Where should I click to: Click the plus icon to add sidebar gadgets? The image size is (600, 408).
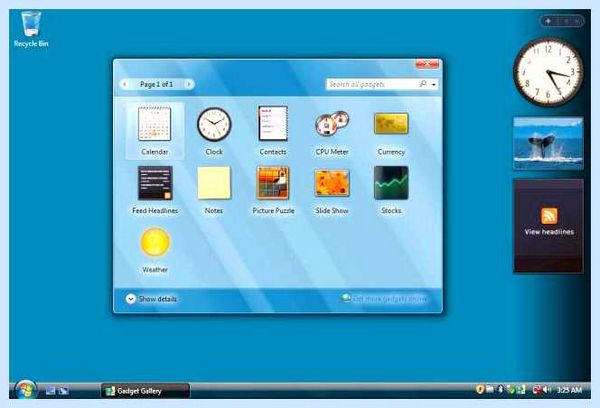548,21
